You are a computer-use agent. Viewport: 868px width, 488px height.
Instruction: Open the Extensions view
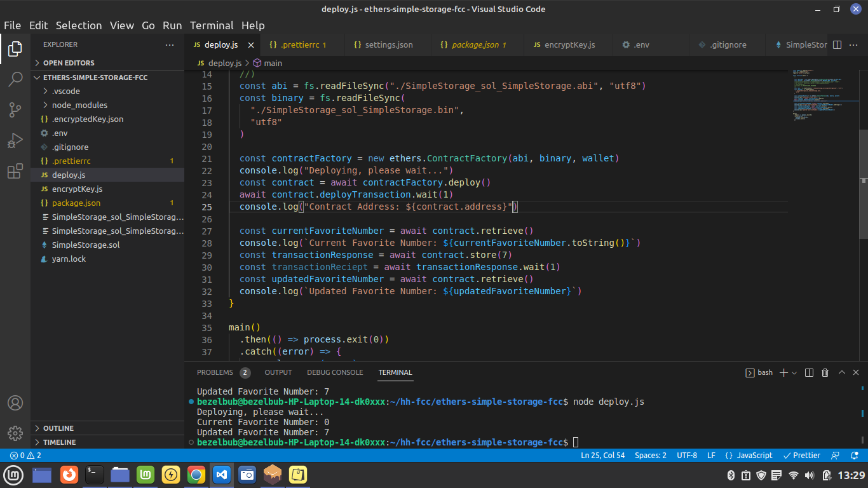click(15, 171)
